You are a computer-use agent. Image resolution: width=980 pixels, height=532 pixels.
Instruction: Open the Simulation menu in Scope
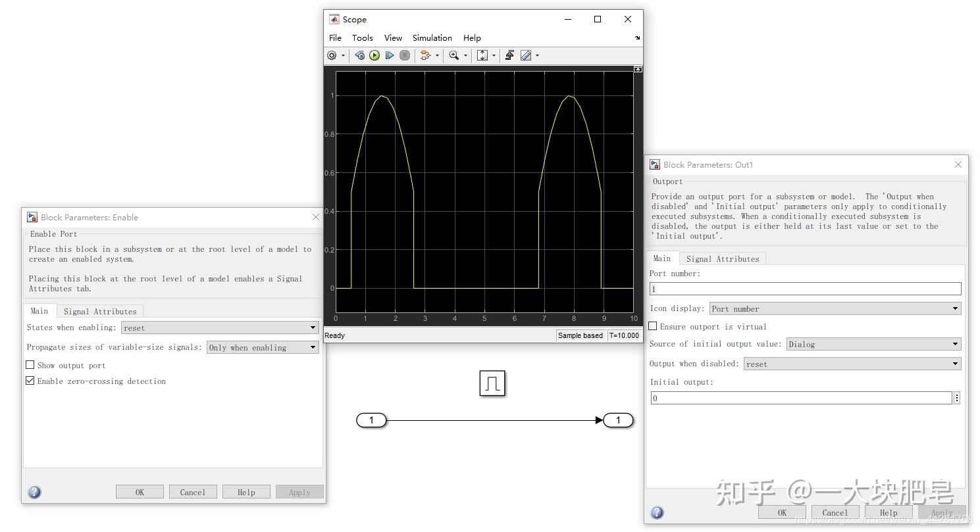tap(432, 37)
